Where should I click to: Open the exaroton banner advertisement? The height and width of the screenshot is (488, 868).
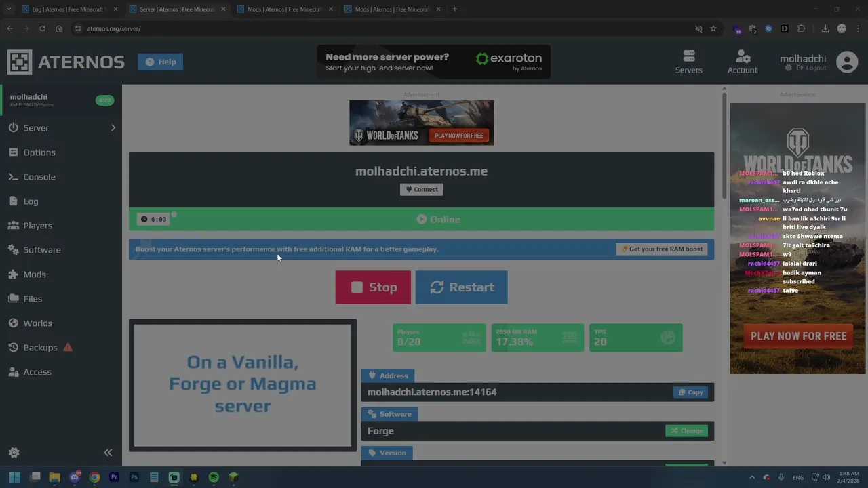tap(434, 62)
